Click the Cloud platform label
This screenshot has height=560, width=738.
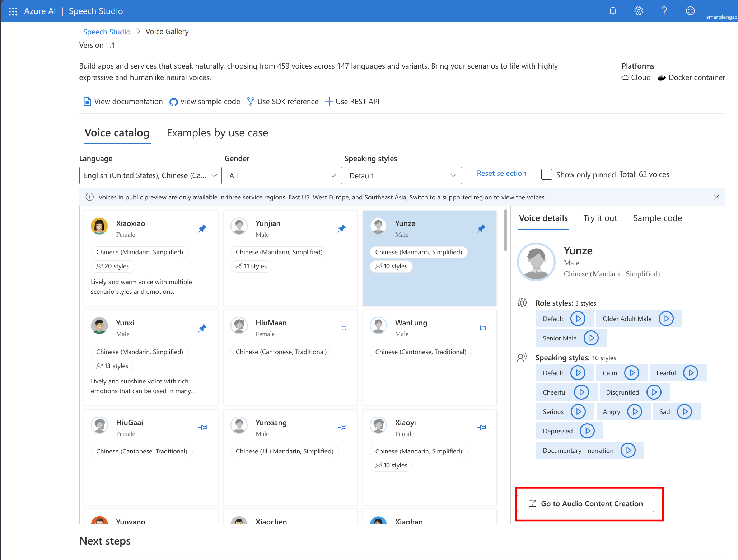pyautogui.click(x=636, y=77)
